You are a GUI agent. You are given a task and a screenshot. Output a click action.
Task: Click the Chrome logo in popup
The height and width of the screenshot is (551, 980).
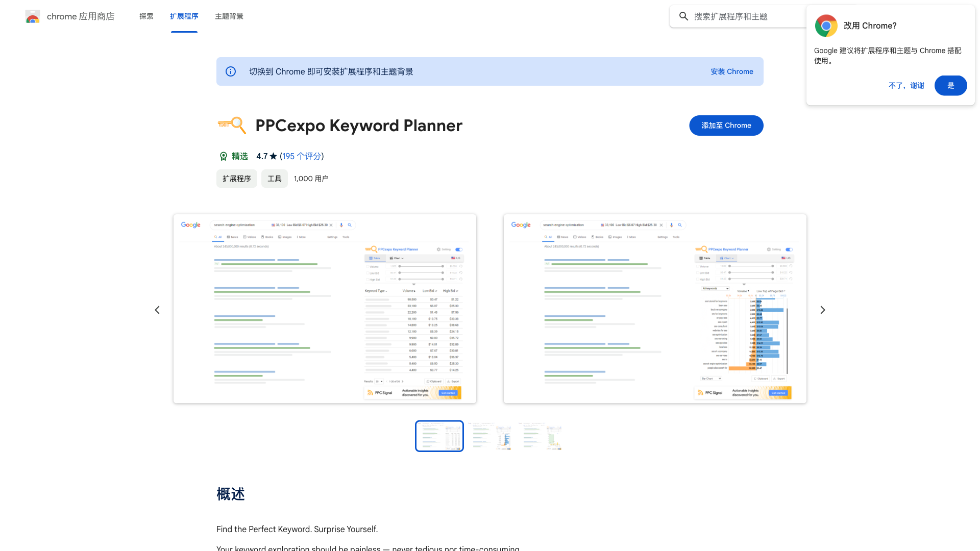coord(826,26)
